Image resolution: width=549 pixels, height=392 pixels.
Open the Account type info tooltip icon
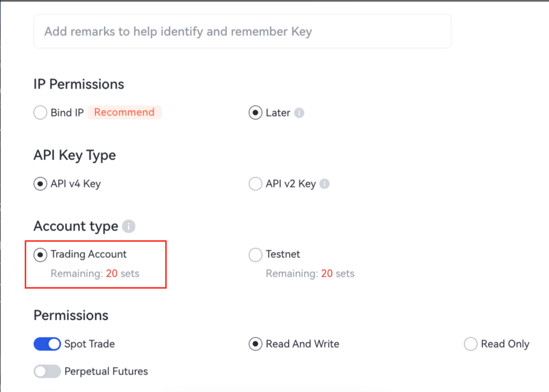click(129, 226)
